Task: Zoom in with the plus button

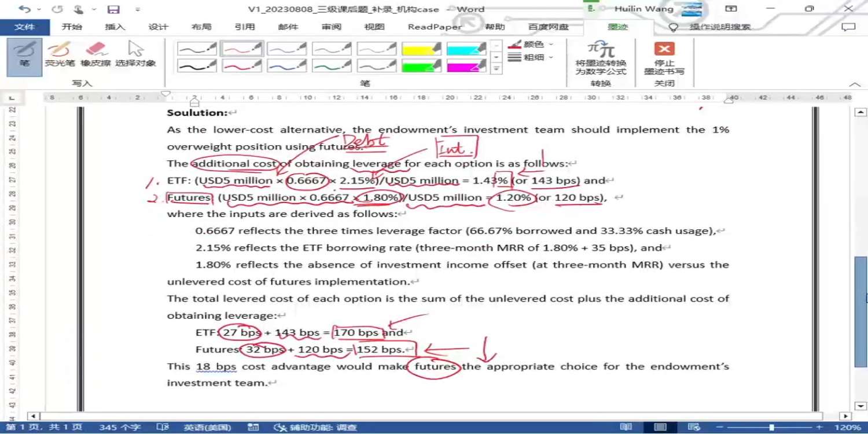Action: pyautogui.click(x=819, y=428)
